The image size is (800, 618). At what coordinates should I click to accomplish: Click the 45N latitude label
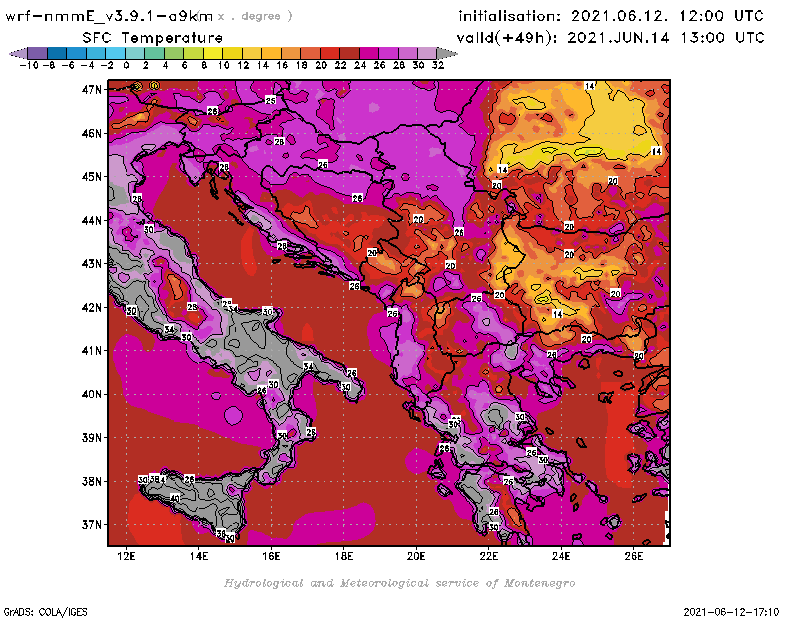(92, 177)
